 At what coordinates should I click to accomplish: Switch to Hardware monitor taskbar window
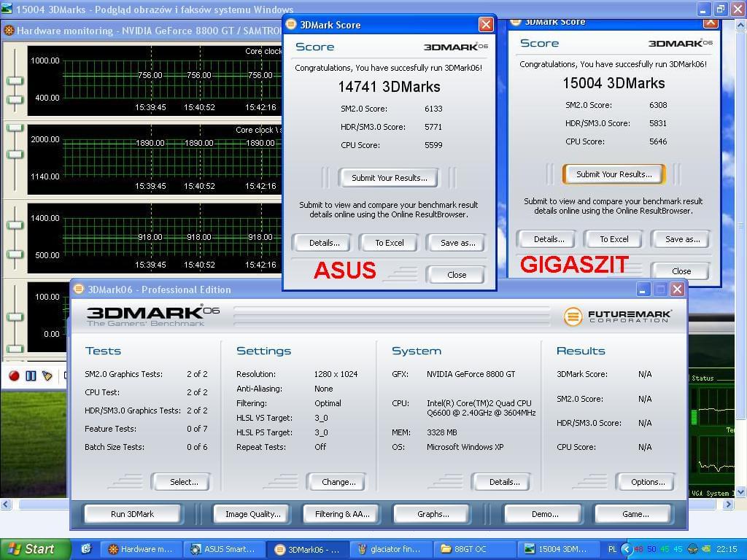(139, 549)
